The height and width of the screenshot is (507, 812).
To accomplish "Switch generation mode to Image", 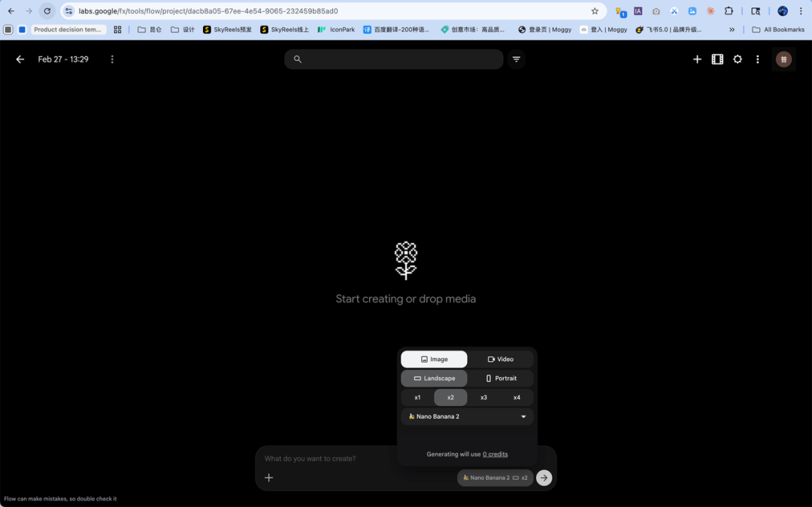I will tap(434, 359).
